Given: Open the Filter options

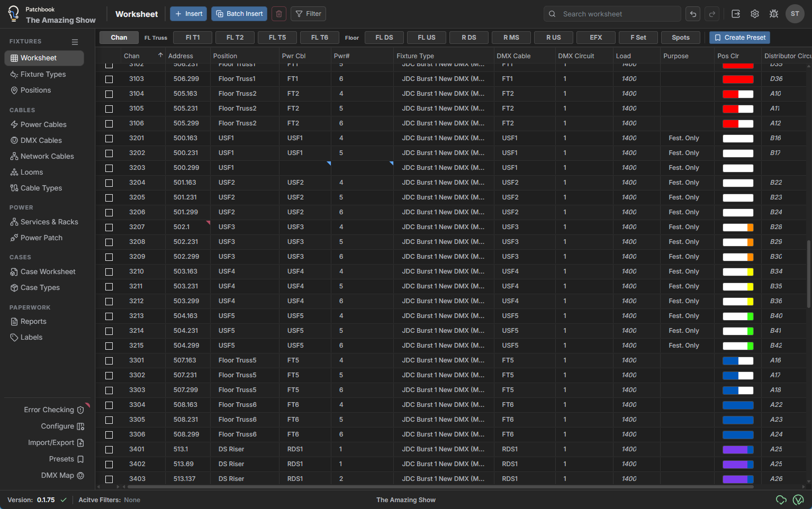Looking at the screenshot, I should [308, 14].
